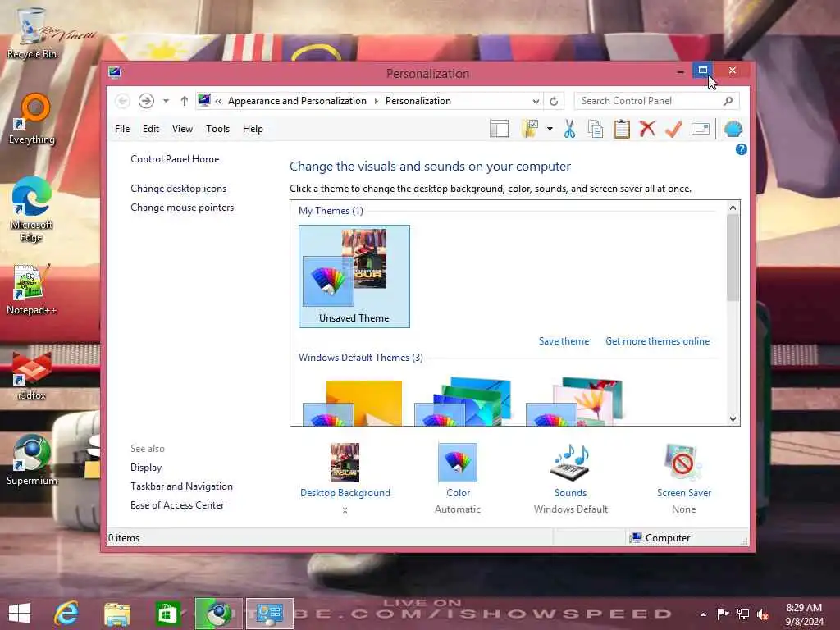Select the Supermium desktop shortcut
840x630 pixels.
(x=32, y=459)
